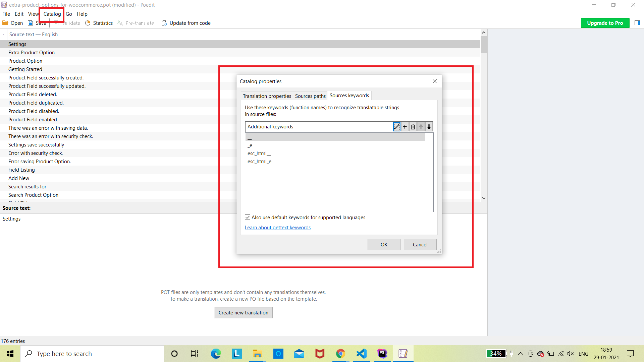Image resolution: width=644 pixels, height=362 pixels.
Task: Open Cortana from the taskbar
Action: 174,354
